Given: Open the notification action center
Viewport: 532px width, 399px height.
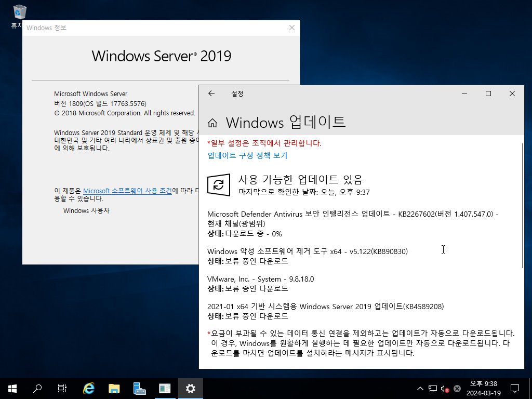Looking at the screenshot, I should coord(515,389).
